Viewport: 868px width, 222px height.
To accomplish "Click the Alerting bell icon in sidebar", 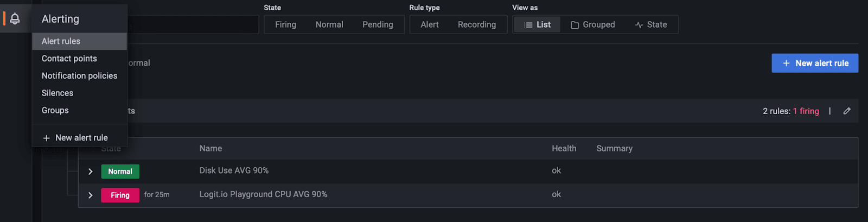I will pos(15,18).
